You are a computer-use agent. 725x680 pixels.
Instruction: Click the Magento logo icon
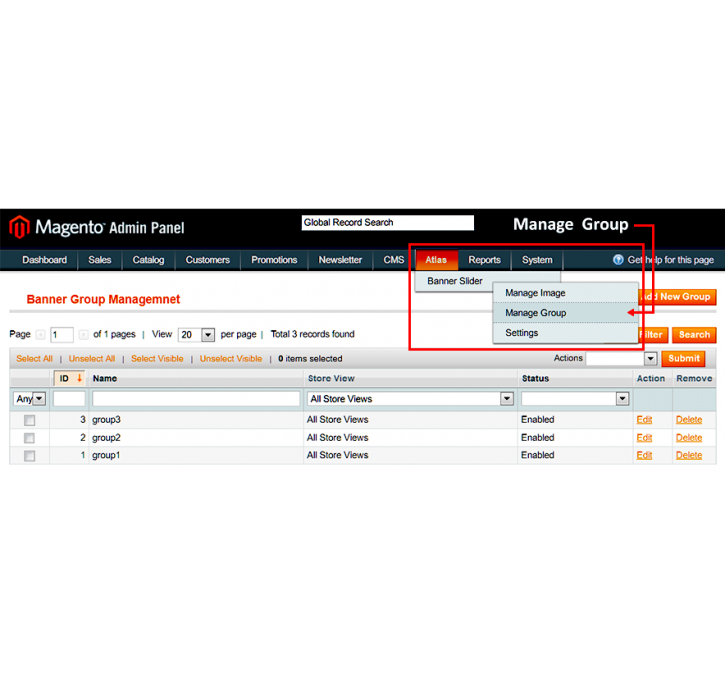click(x=19, y=227)
